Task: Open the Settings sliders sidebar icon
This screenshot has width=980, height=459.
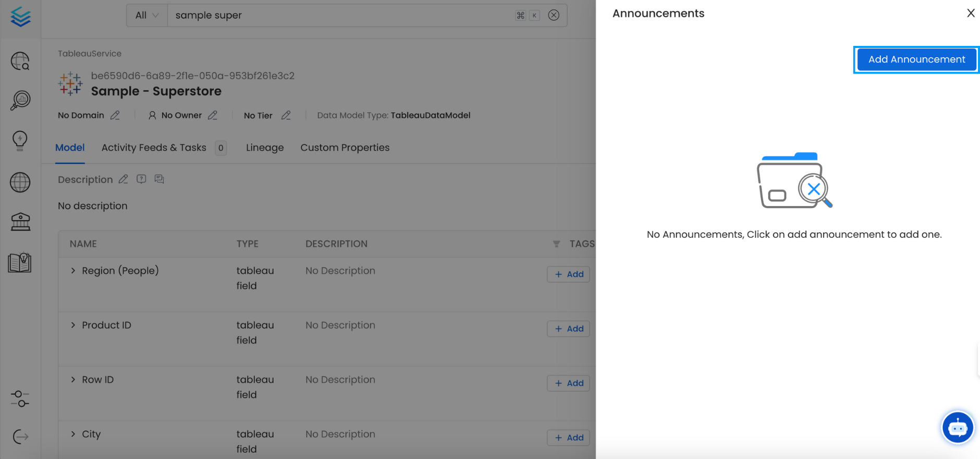Action: click(20, 399)
